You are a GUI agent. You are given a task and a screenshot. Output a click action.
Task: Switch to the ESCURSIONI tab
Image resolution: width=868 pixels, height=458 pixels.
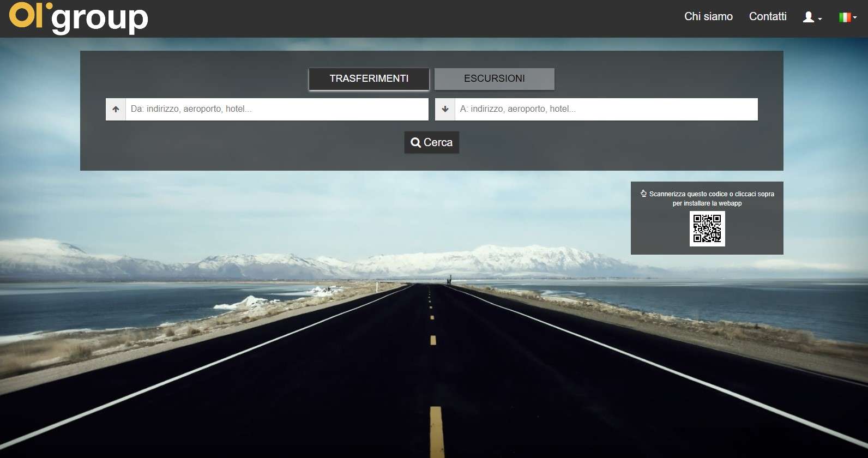click(494, 79)
